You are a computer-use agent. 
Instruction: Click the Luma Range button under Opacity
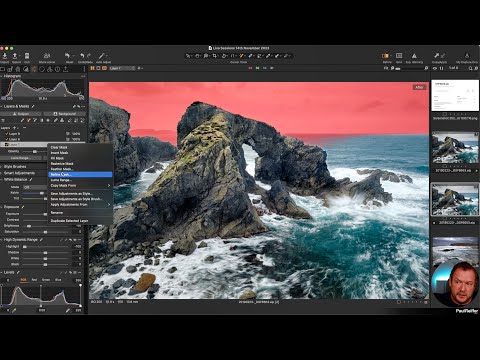click(x=21, y=158)
